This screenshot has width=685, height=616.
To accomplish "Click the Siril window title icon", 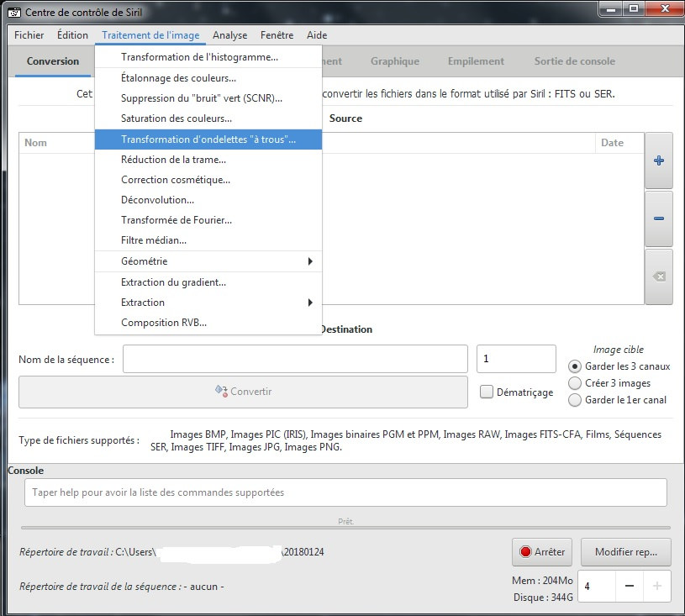I will coord(14,13).
